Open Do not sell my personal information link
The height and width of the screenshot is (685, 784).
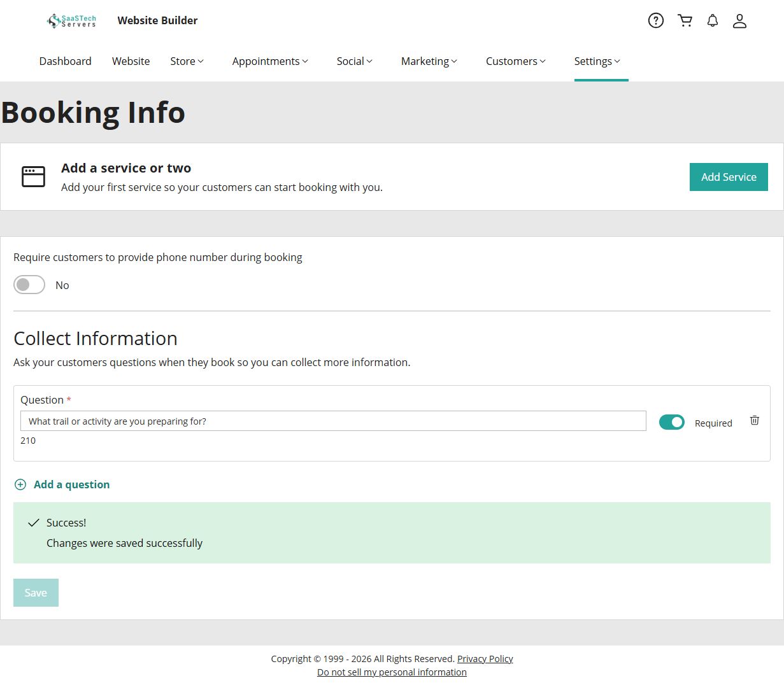(x=392, y=672)
